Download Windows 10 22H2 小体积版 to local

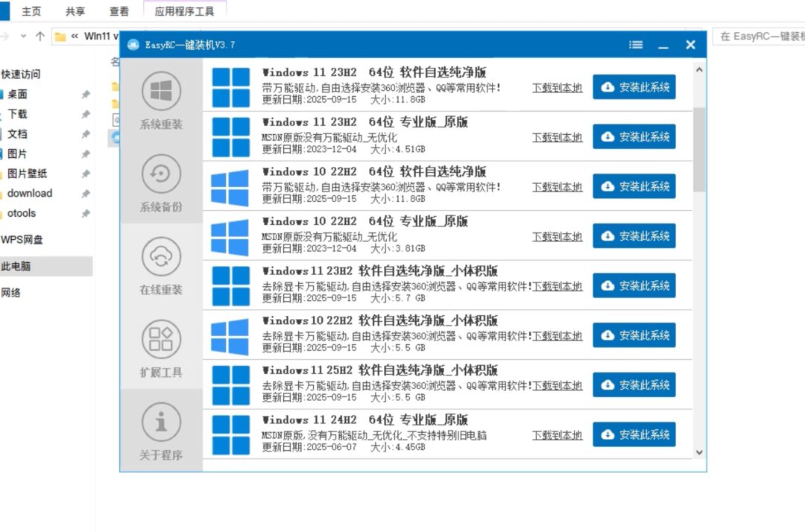point(557,336)
